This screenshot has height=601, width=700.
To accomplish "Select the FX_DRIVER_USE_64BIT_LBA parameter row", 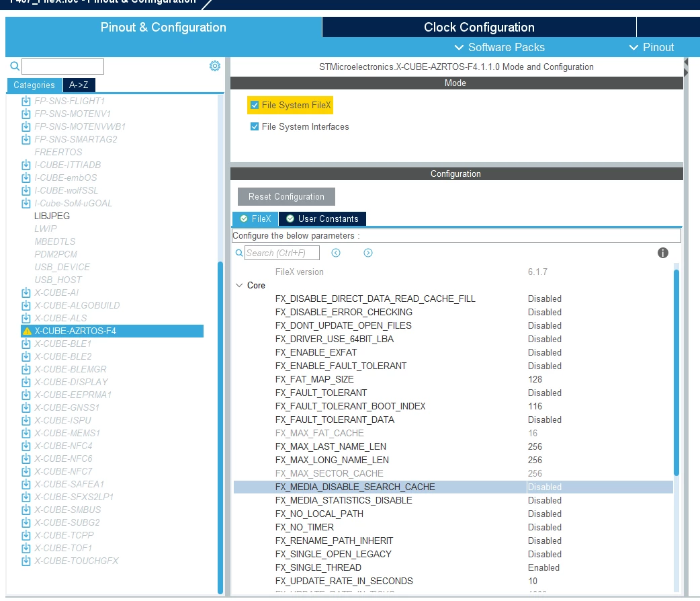I will 453,339.
